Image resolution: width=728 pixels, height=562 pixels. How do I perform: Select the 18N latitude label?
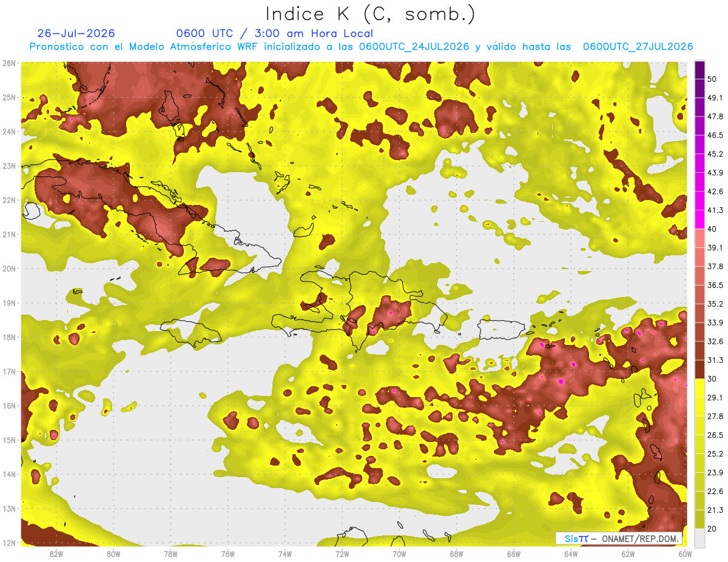click(x=9, y=337)
